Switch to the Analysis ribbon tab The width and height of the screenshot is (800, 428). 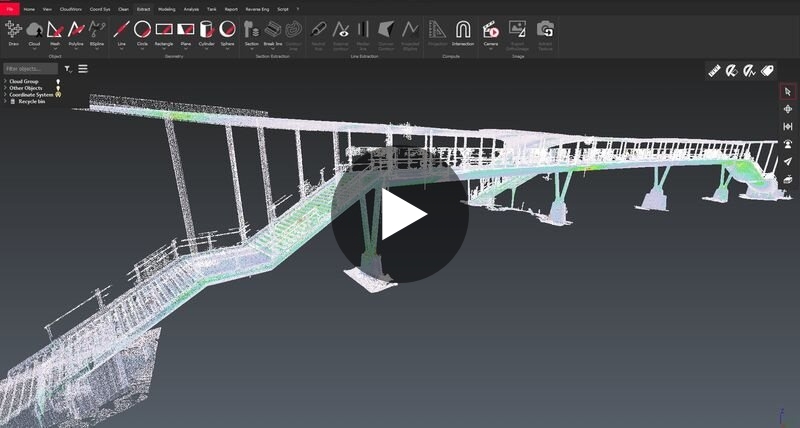191,8
